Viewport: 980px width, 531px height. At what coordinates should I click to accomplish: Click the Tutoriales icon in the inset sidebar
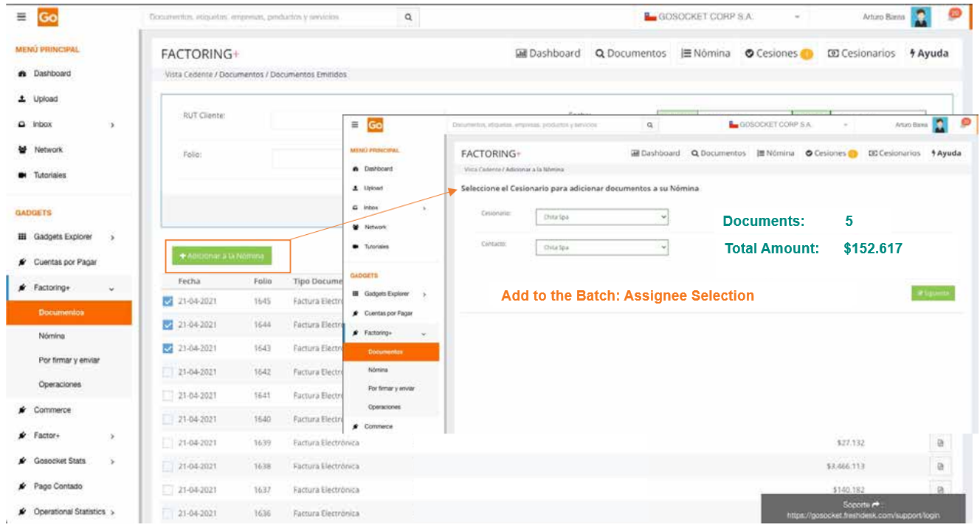(356, 247)
